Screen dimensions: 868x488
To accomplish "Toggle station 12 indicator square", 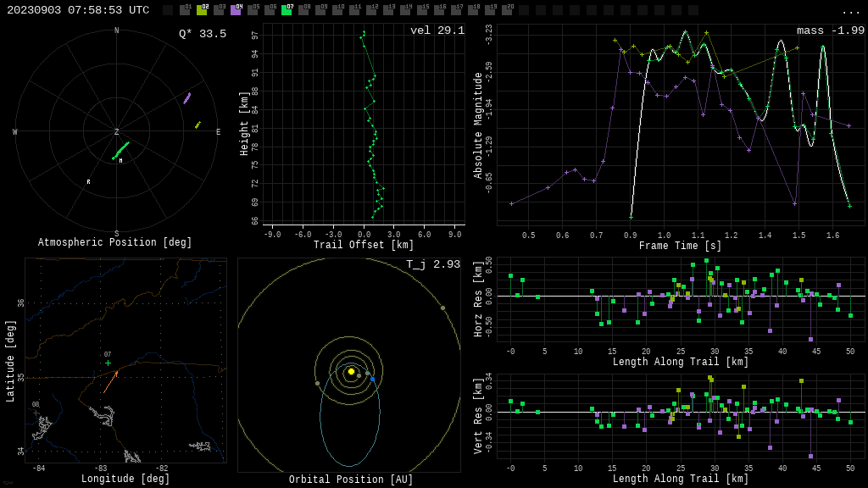I will pyautogui.click(x=371, y=9).
